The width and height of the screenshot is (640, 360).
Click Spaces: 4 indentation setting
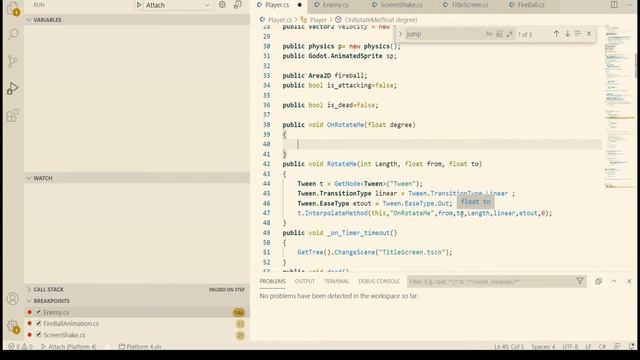(543, 347)
